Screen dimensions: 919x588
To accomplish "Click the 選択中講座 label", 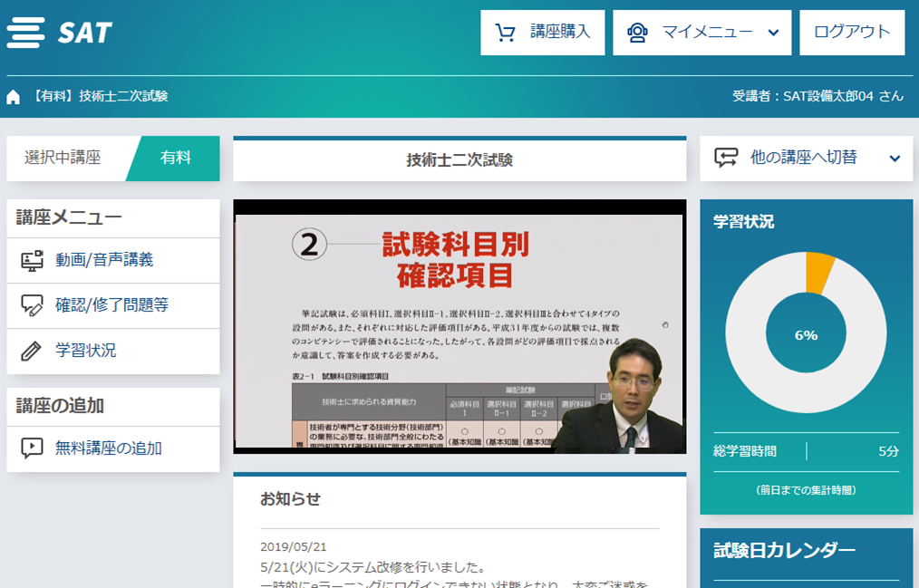I will (x=63, y=158).
